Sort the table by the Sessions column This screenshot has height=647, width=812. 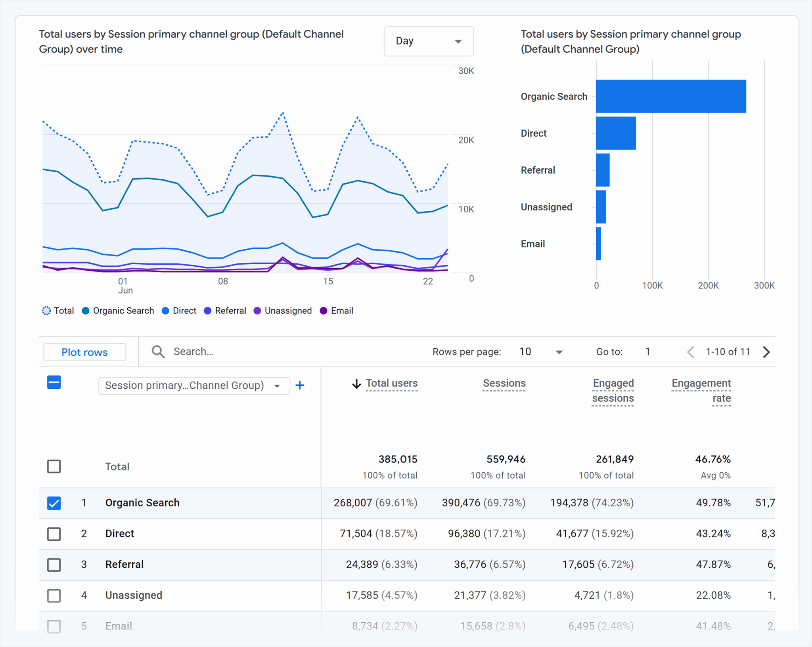504,383
